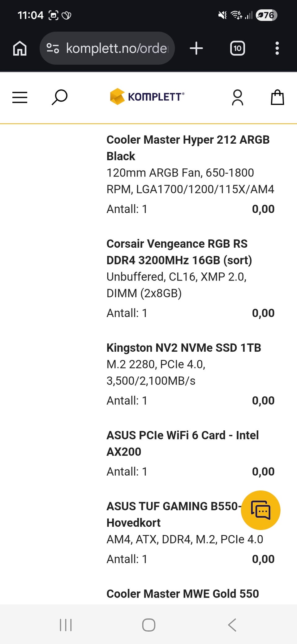The width and height of the screenshot is (297, 644).
Task: Tap the browser home icon
Action: click(x=20, y=48)
